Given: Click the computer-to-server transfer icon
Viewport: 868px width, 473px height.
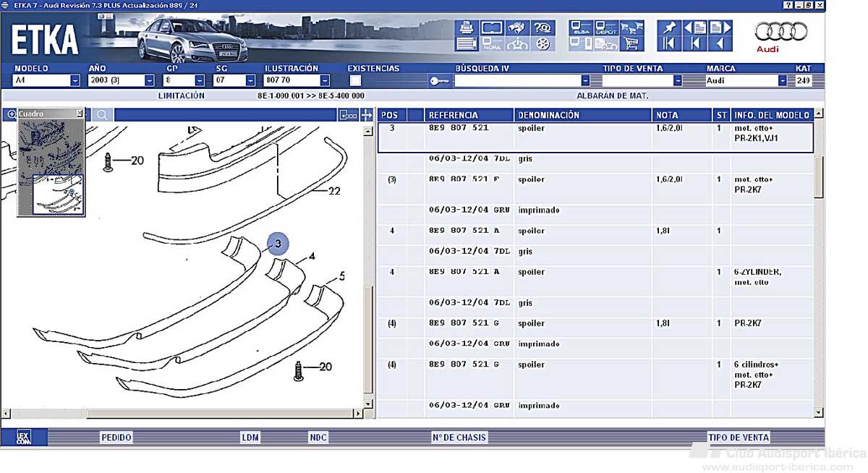Looking at the screenshot, I should coord(581,44).
